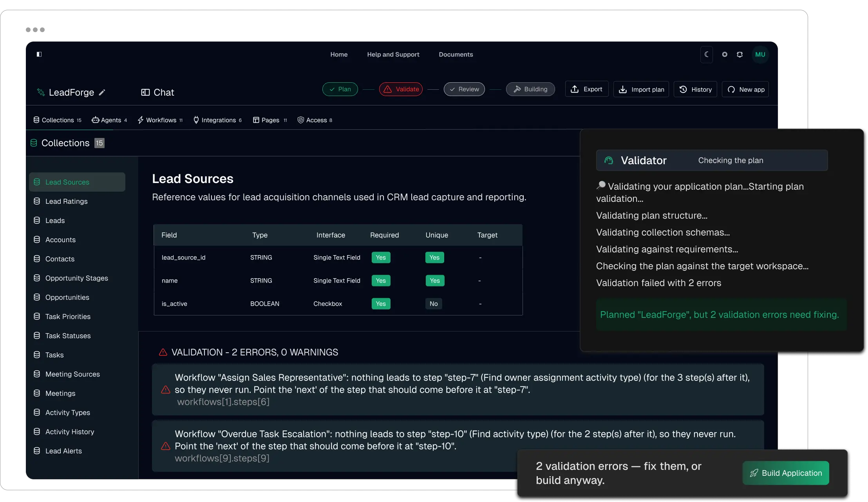Select the Lead Alerts collection
Viewport: 868px width, 502px height.
point(77,451)
